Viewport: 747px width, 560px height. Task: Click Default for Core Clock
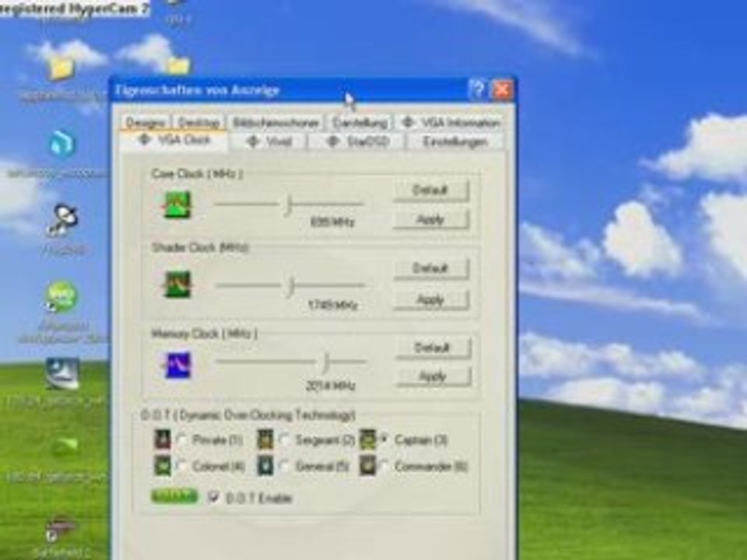[x=430, y=190]
